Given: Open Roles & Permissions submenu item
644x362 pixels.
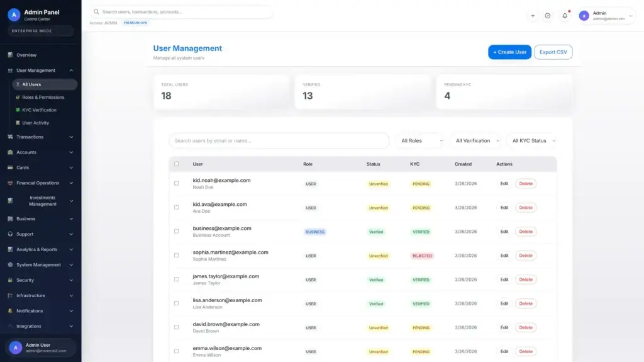Looking at the screenshot, I should click(45, 97).
